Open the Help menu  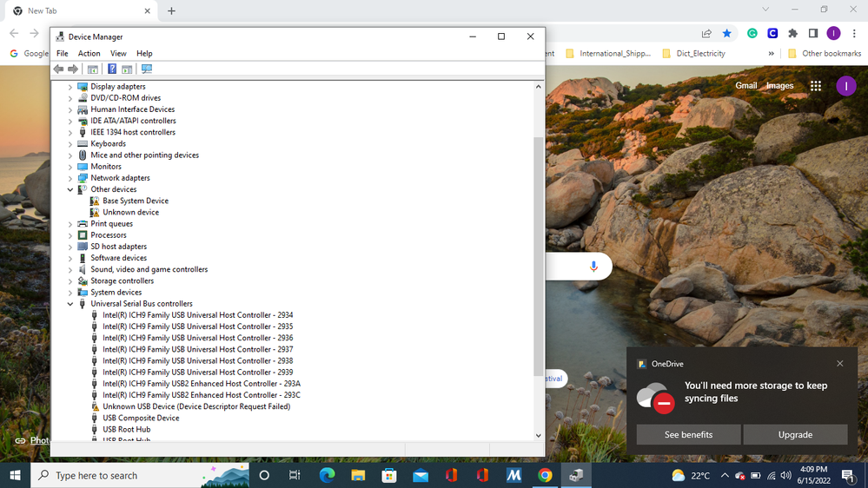pos(144,54)
